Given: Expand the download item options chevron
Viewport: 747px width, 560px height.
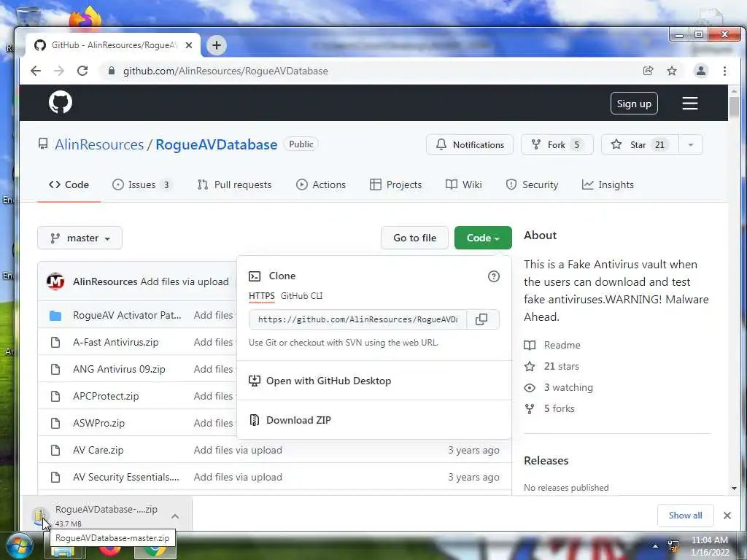Looking at the screenshot, I should (175, 516).
